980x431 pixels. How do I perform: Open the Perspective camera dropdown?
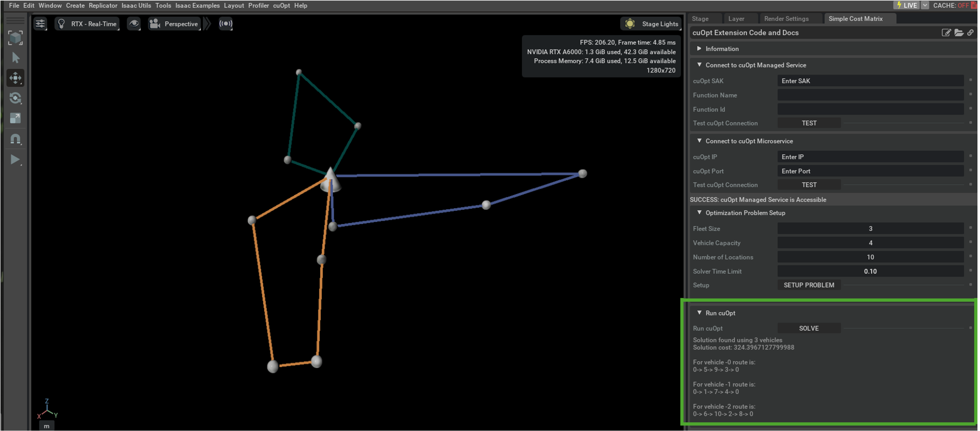[174, 24]
